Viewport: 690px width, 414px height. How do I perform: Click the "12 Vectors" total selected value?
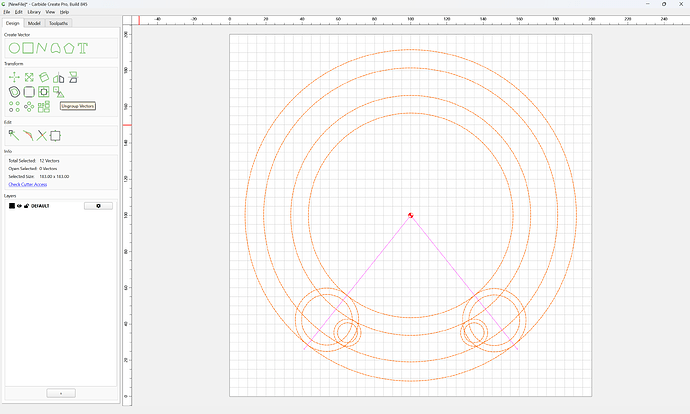49,161
